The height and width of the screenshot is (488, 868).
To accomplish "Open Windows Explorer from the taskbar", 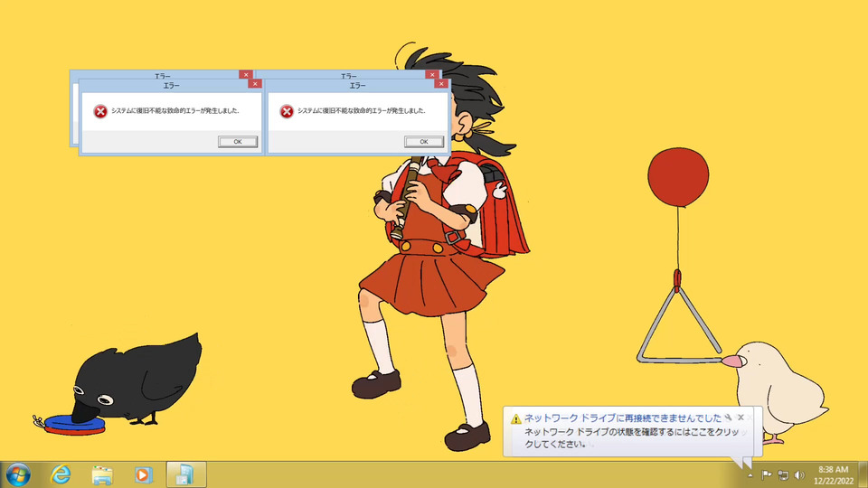I will (x=102, y=474).
